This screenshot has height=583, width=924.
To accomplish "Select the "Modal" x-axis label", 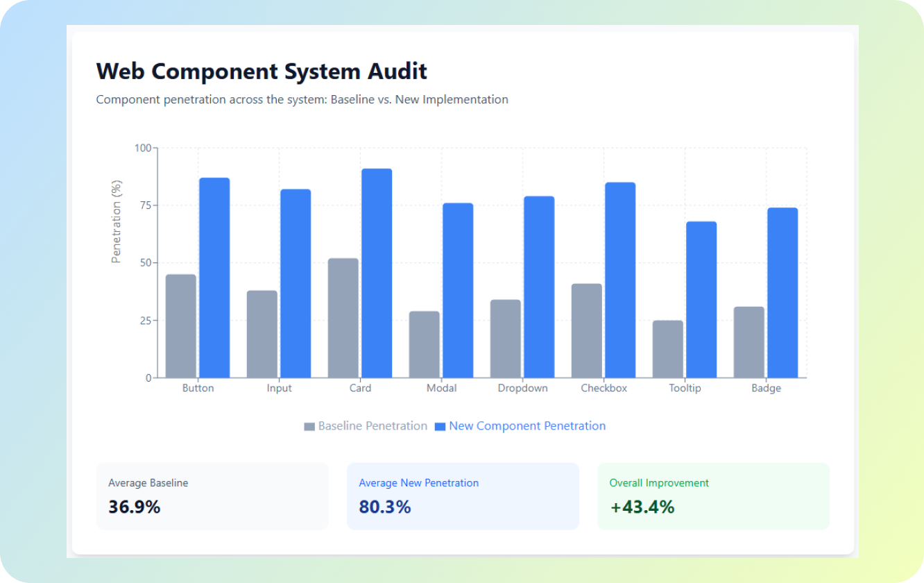I will (x=441, y=389).
